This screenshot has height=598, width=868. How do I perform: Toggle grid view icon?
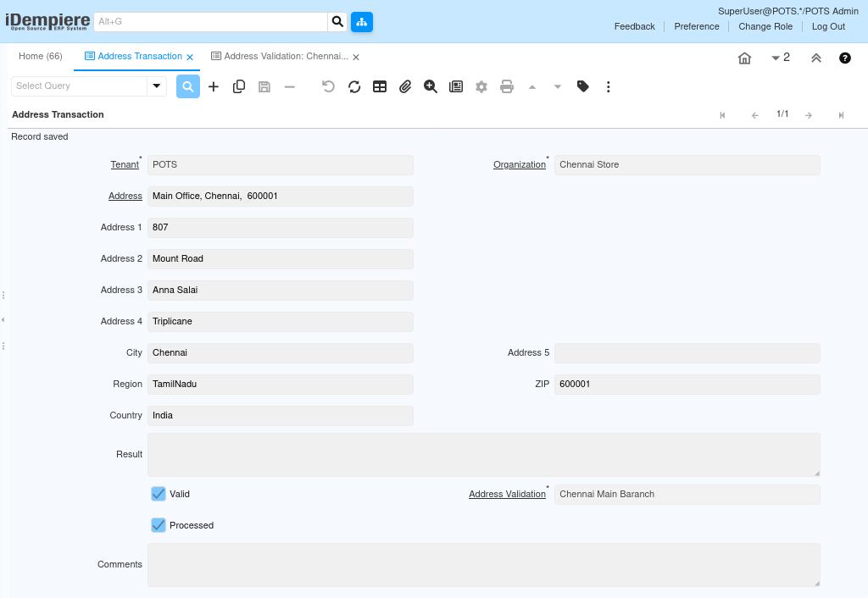380,86
